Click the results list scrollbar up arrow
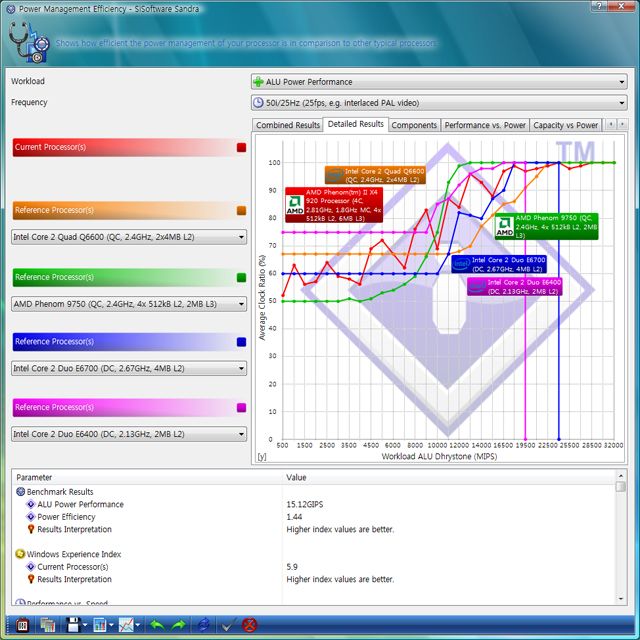This screenshot has width=640, height=640. click(621, 476)
